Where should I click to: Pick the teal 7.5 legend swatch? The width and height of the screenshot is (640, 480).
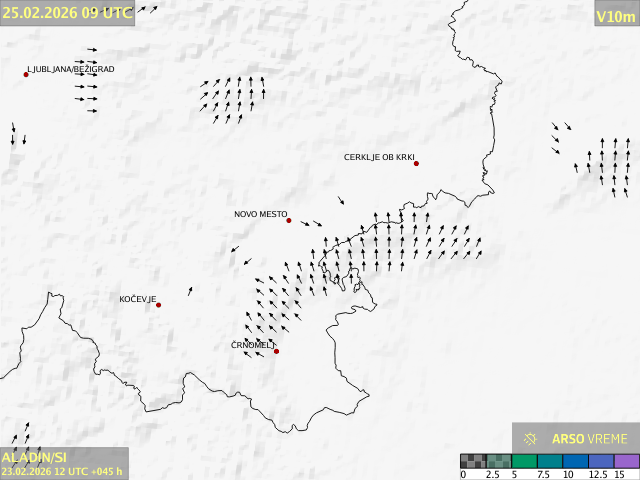point(549,462)
